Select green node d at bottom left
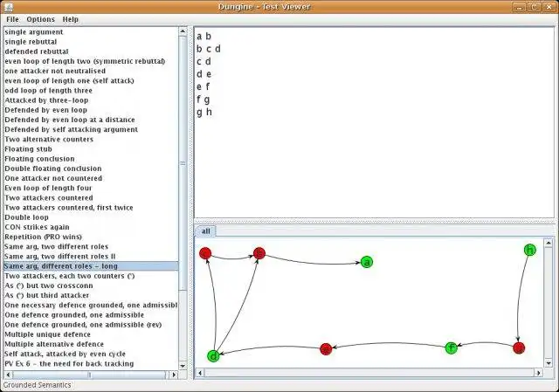The width and height of the screenshot is (559, 392). coord(213,355)
